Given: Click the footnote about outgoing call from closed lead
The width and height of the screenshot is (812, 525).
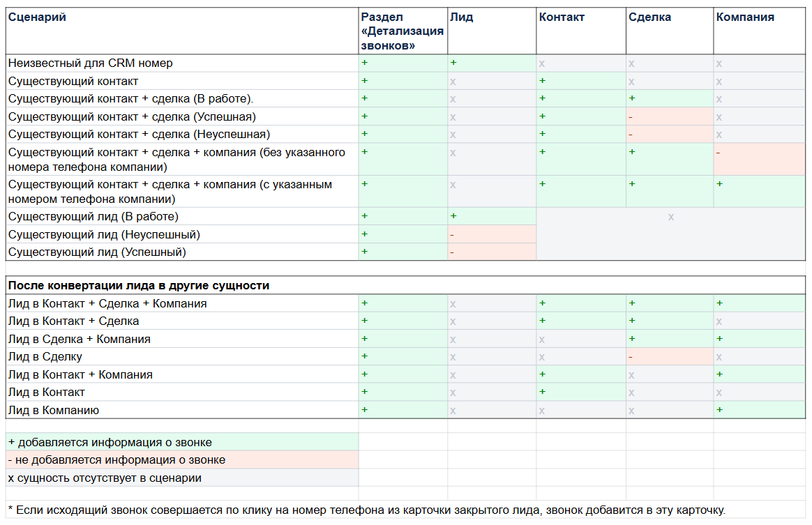Looking at the screenshot, I should tap(366, 510).
